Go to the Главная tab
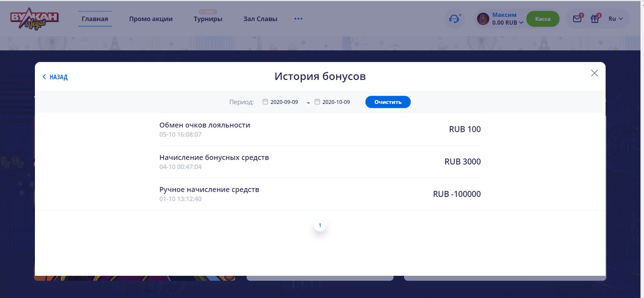Screen dimensions: 644x298 point(95,19)
